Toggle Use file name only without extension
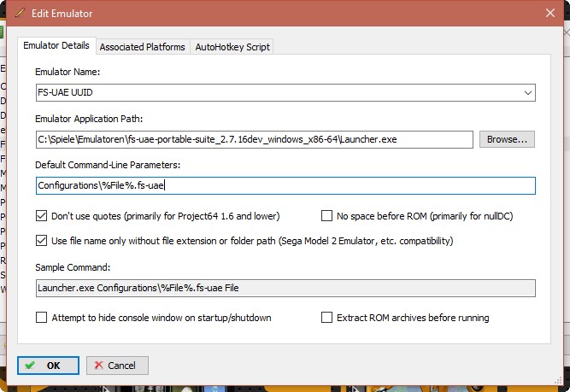Viewport: 570px width, 392px height. [x=42, y=241]
